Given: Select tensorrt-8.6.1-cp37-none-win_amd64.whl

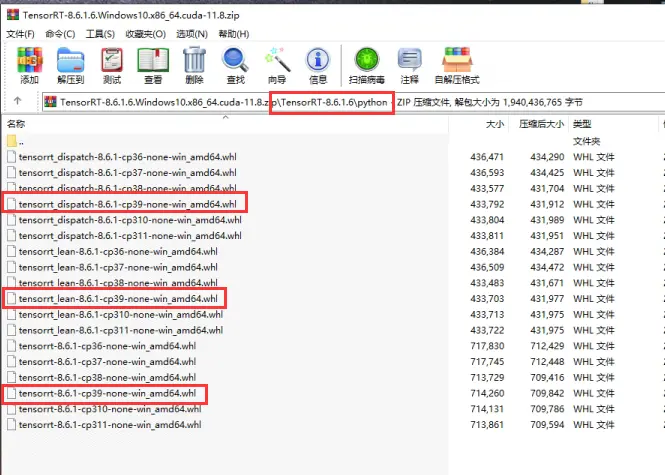Looking at the screenshot, I should click(x=107, y=361).
